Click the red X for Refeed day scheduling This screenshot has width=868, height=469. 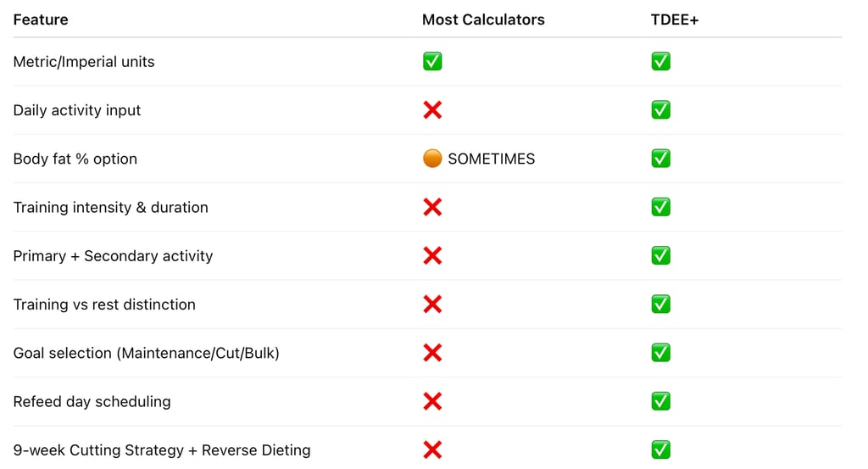[x=432, y=401]
